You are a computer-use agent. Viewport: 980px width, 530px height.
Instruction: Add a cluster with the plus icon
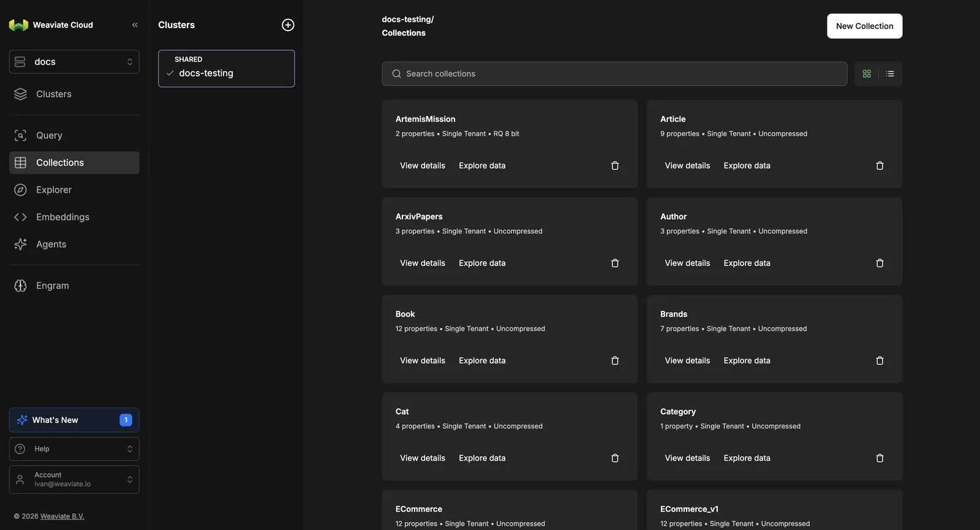288,25
